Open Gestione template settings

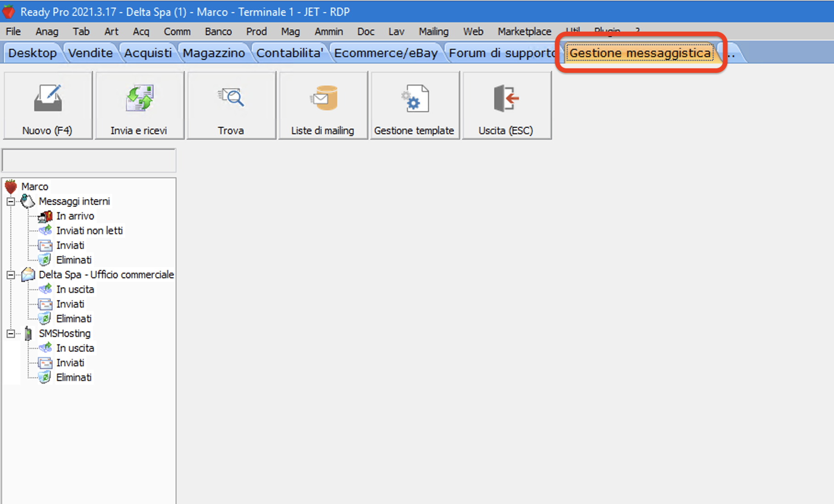click(415, 105)
